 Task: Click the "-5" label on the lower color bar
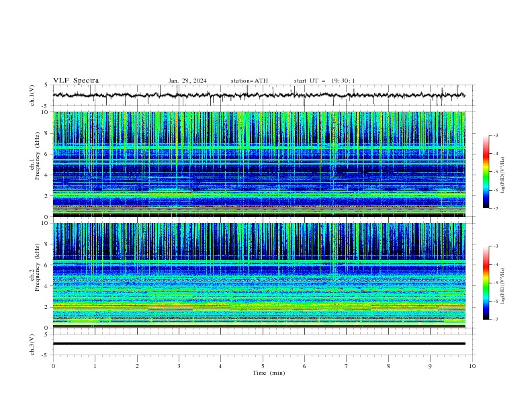pos(495,283)
